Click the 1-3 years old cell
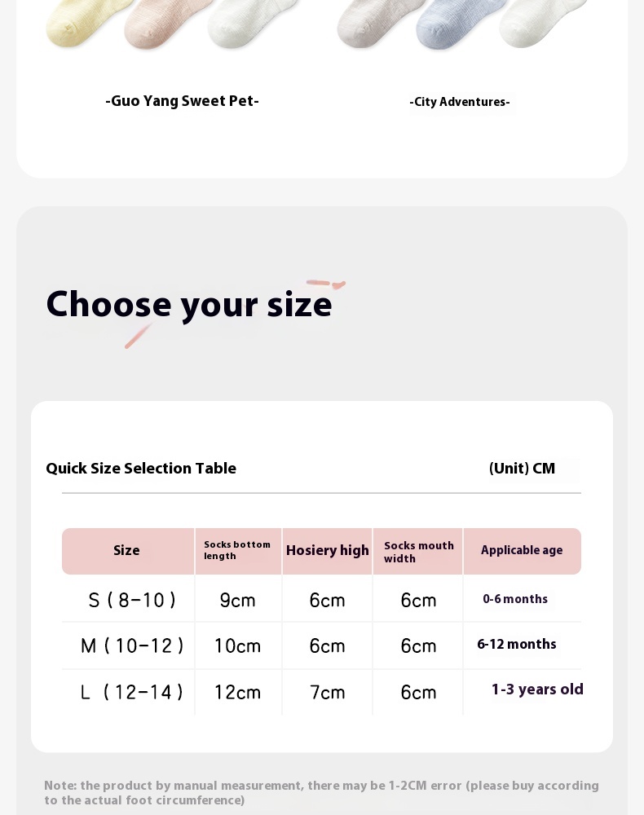The image size is (644, 815). click(536, 689)
